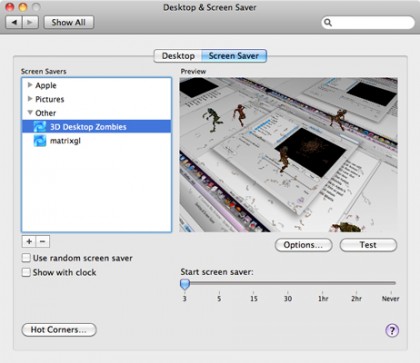The image size is (420, 363).
Task: Click the purple help question mark button
Action: pos(392,330)
